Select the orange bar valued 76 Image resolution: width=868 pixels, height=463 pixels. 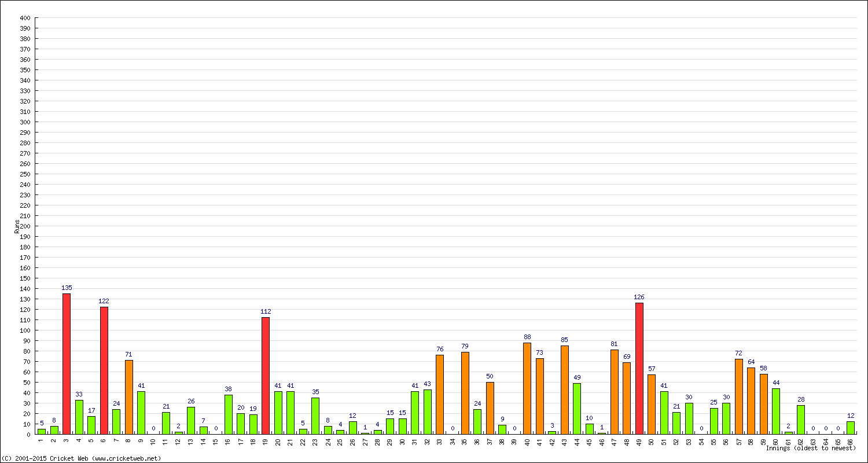click(x=440, y=395)
